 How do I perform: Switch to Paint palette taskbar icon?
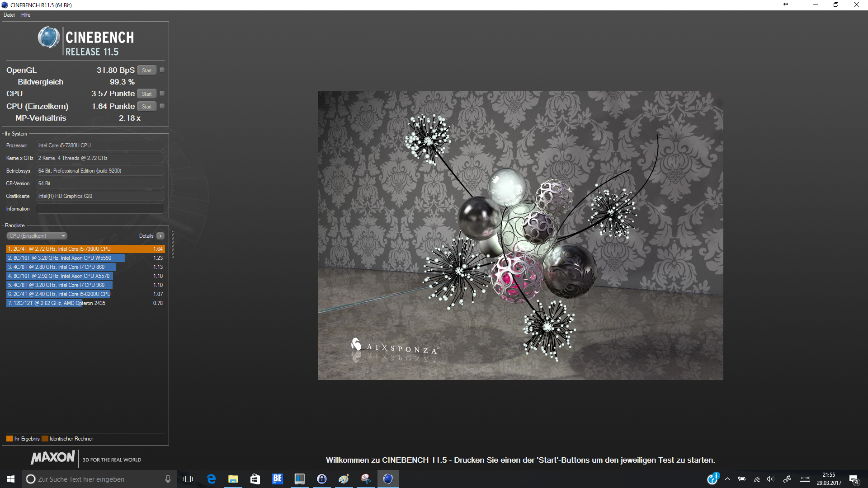click(344, 479)
